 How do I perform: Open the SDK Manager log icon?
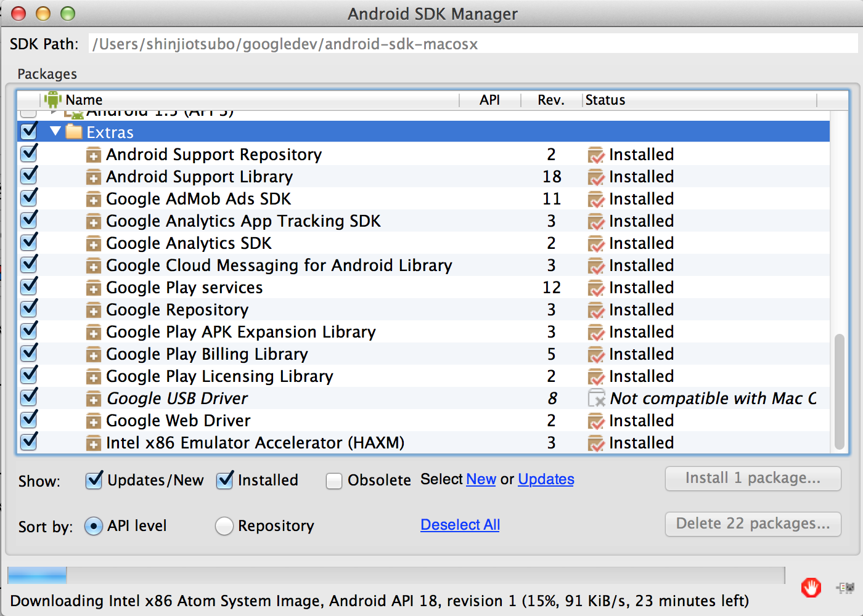tap(845, 588)
